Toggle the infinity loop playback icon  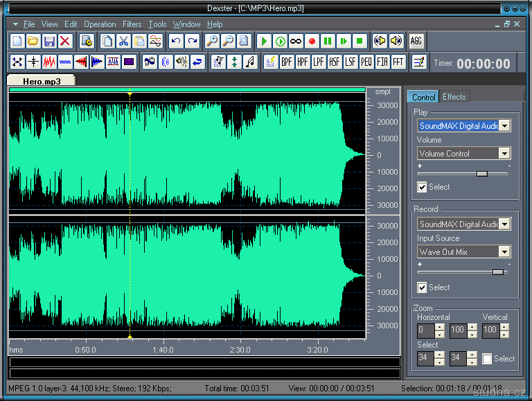point(296,41)
